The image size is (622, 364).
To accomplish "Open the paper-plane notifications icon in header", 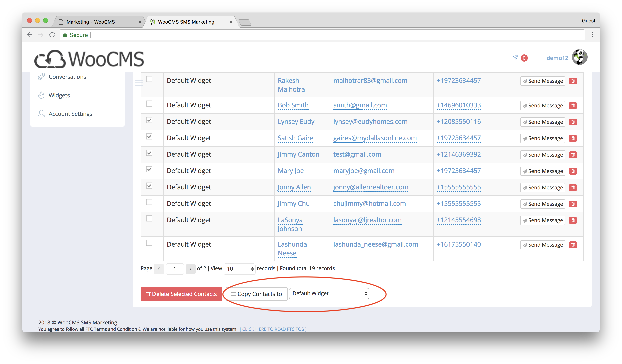I will pos(515,57).
